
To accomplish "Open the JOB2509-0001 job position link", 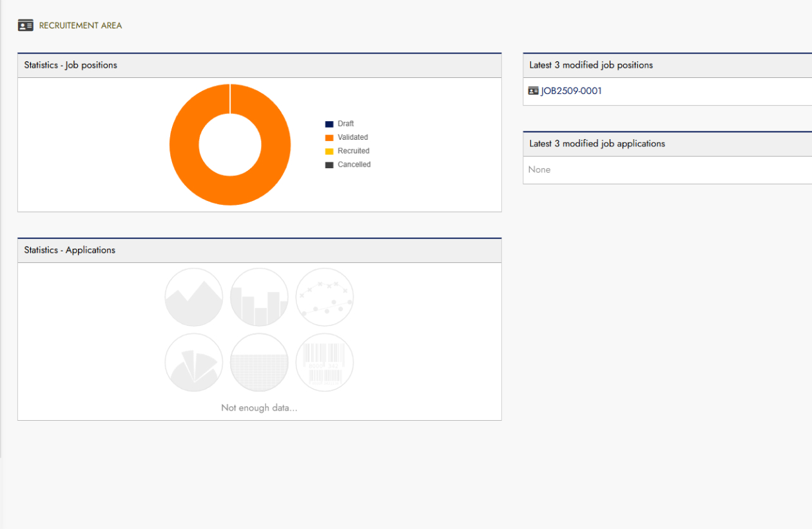I will [x=571, y=91].
